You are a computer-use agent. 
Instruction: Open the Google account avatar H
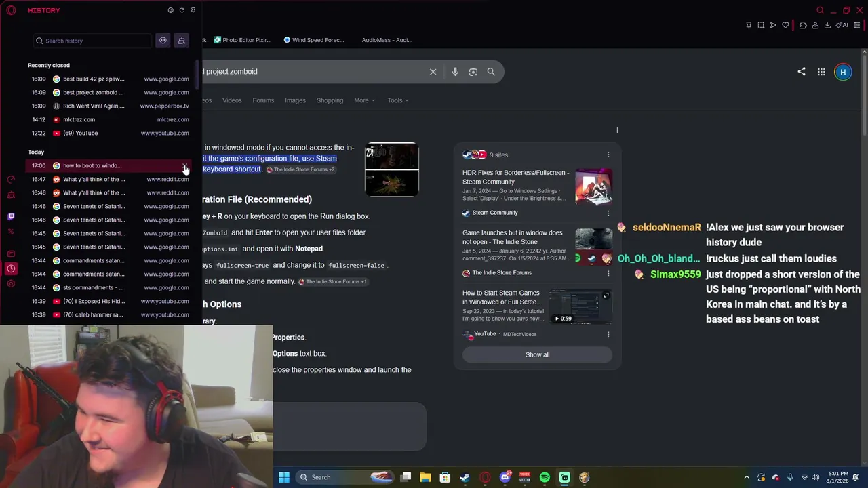point(843,72)
